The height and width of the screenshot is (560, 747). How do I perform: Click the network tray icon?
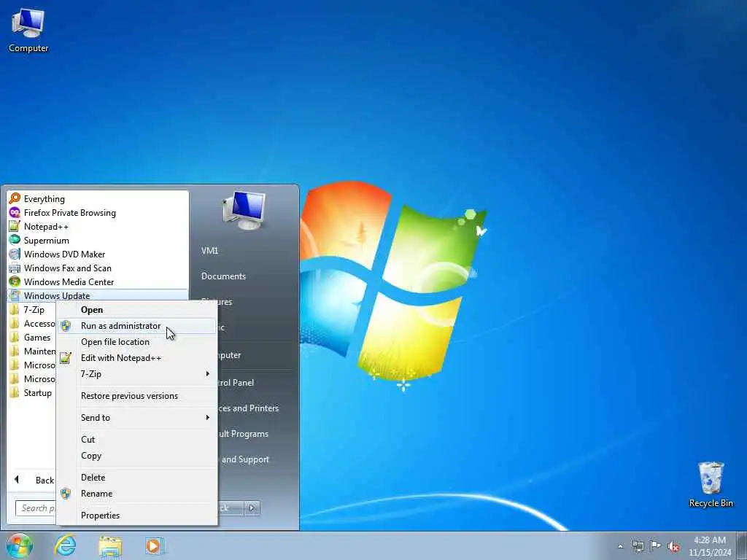[x=638, y=546]
